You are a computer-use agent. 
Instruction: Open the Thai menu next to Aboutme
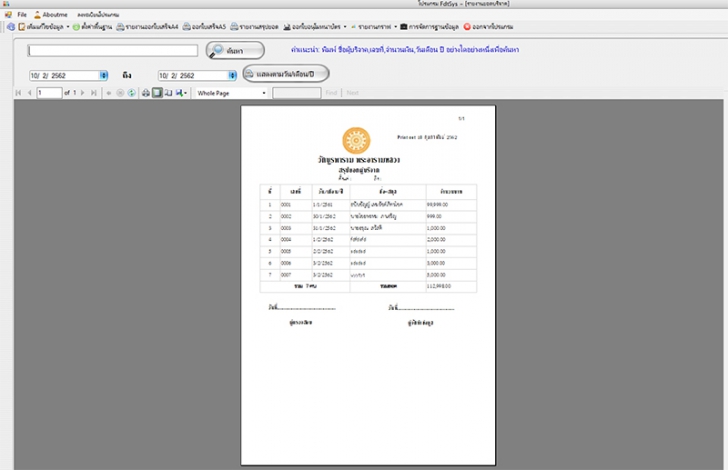[x=98, y=14]
